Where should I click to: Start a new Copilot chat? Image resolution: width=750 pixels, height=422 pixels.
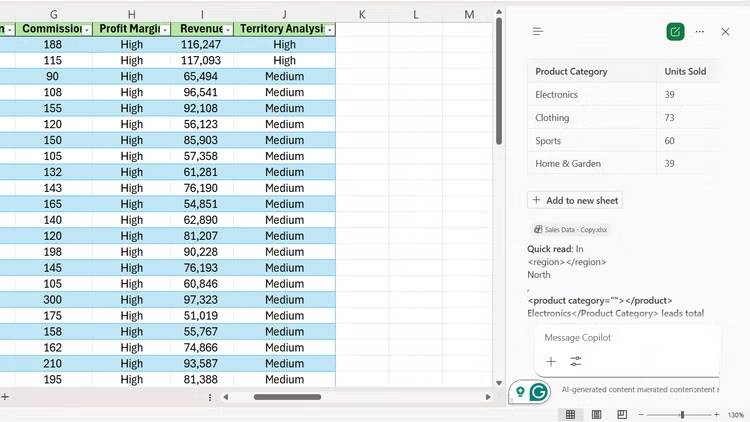[675, 32]
